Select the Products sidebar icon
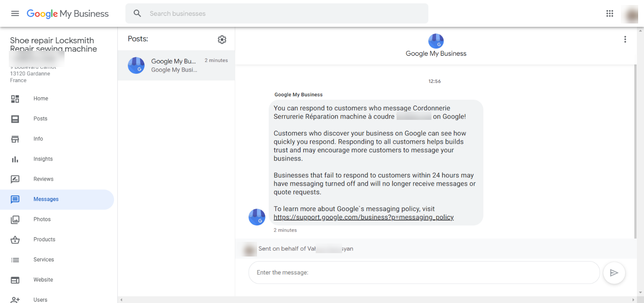Image resolution: width=644 pixels, height=303 pixels. coord(15,239)
